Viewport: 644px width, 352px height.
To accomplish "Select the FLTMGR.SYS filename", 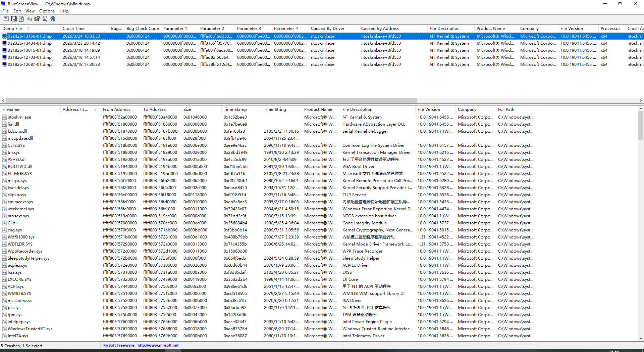I will pos(20,174).
